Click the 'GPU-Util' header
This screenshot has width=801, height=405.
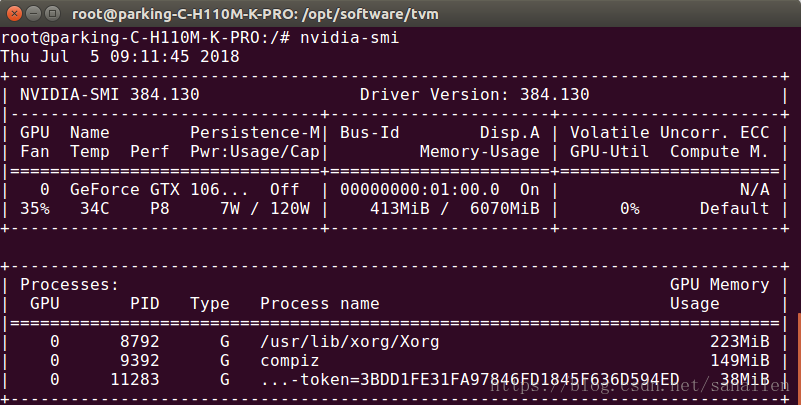pos(609,152)
